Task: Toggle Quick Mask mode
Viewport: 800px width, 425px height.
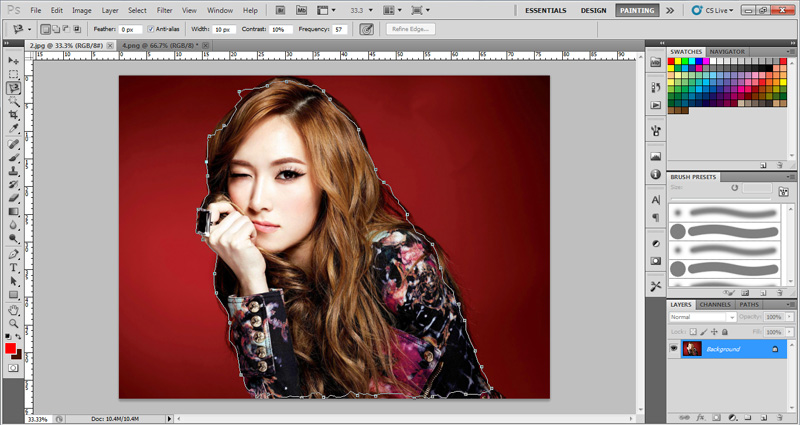Action: click(13, 368)
